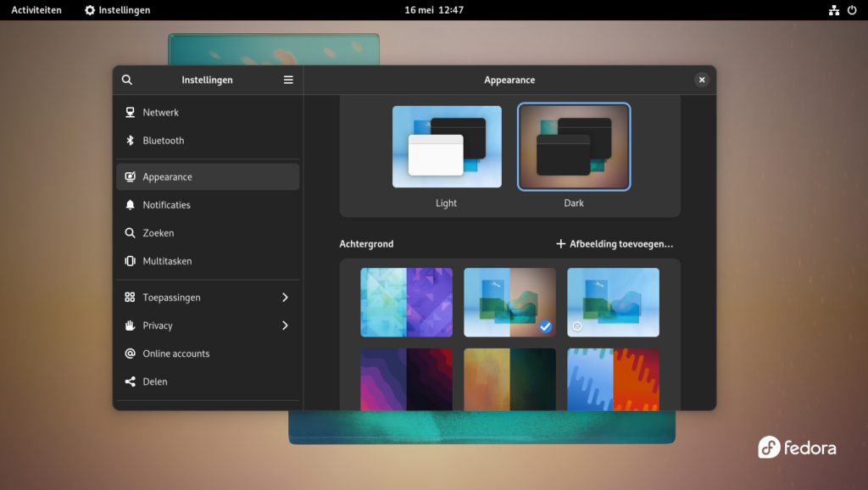Open Bluetooth settings via its sidebar icon
The width and height of the screenshot is (868, 490).
[130, 141]
